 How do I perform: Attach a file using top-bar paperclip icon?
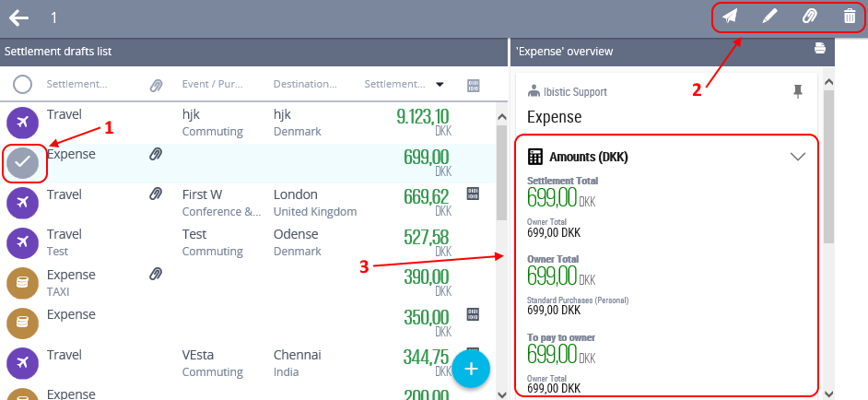point(809,17)
